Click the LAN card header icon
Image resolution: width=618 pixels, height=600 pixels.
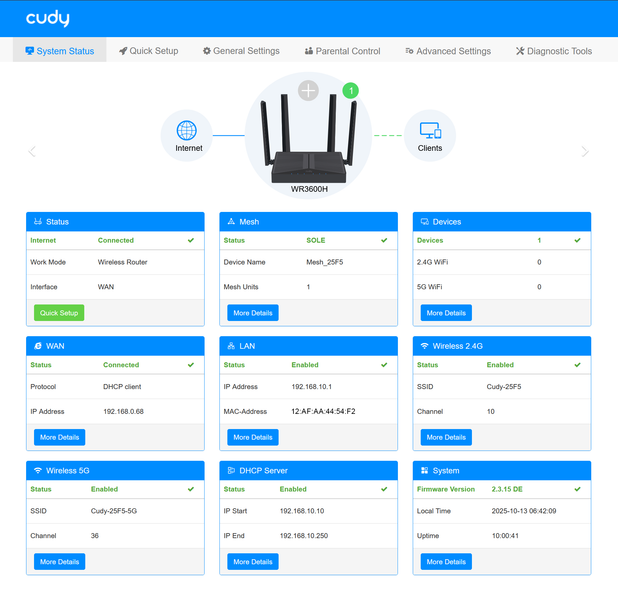pos(231,346)
